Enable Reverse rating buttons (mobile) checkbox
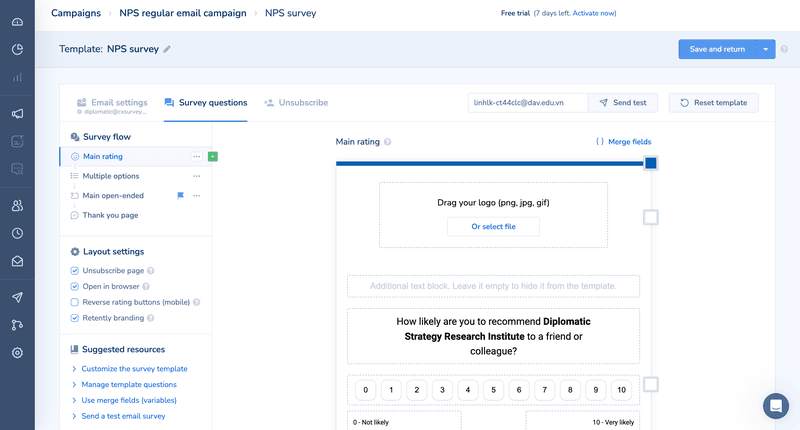Viewport: 800px width, 430px height. (x=75, y=302)
